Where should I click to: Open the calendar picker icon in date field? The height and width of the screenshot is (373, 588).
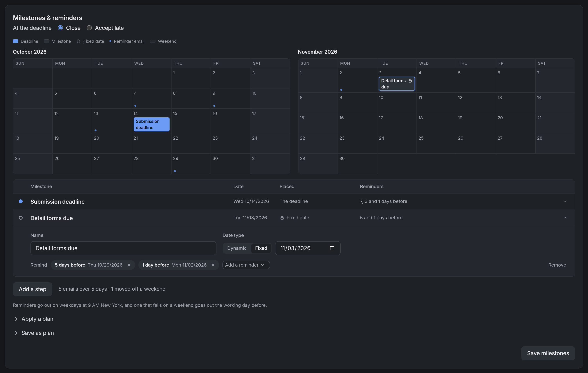[x=332, y=248]
